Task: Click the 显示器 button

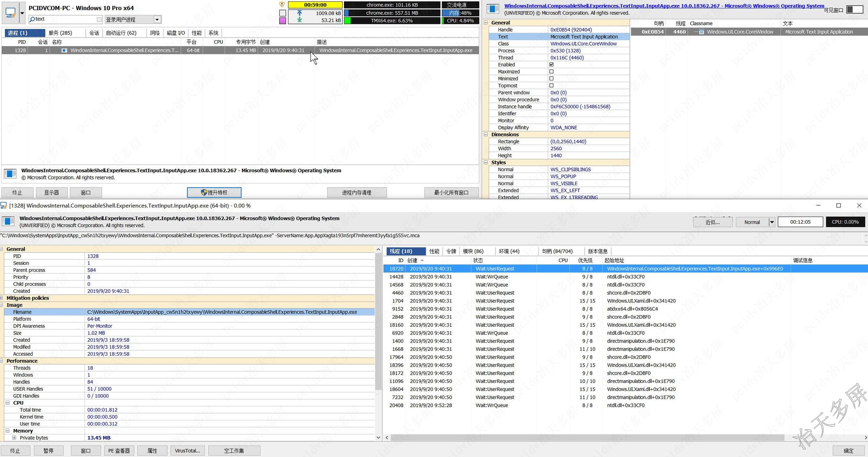Action: 52,193
